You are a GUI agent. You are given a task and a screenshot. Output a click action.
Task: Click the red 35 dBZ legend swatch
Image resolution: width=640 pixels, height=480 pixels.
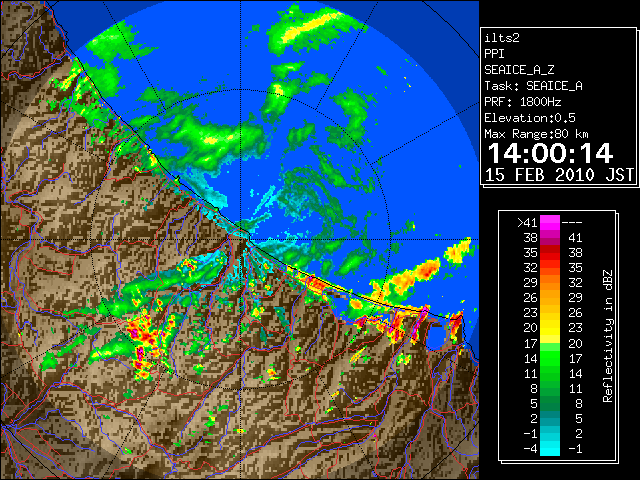pos(550,253)
